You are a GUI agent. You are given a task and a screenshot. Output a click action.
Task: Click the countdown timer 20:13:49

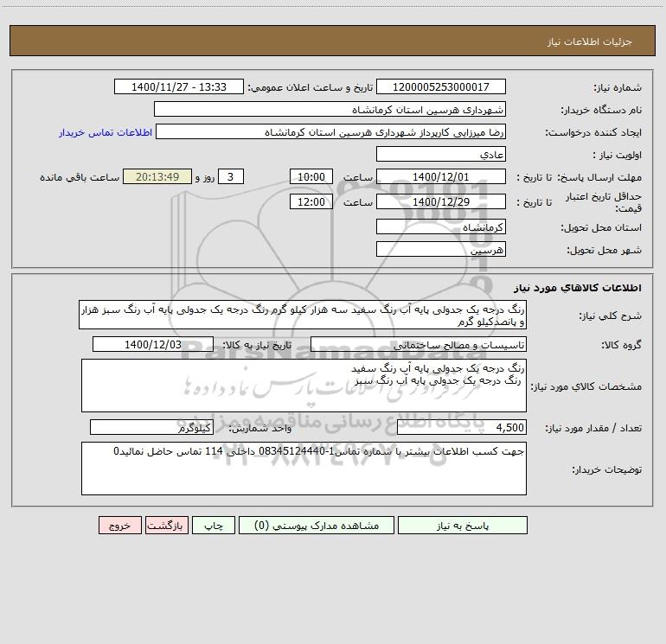coord(157,176)
